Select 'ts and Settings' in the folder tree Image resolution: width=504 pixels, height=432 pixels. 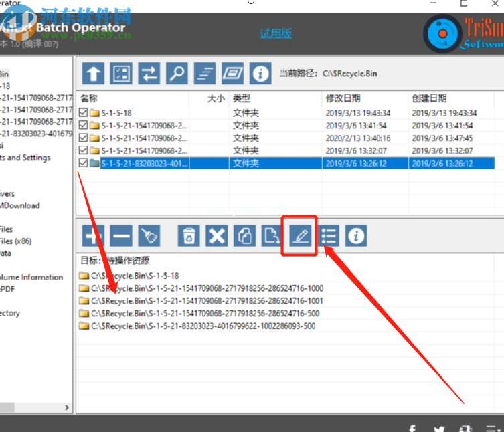[25, 158]
